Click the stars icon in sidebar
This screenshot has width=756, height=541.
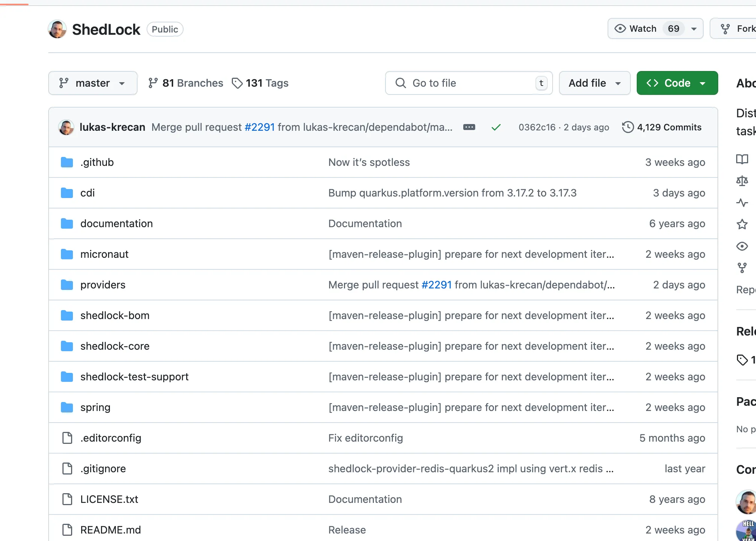(x=742, y=225)
